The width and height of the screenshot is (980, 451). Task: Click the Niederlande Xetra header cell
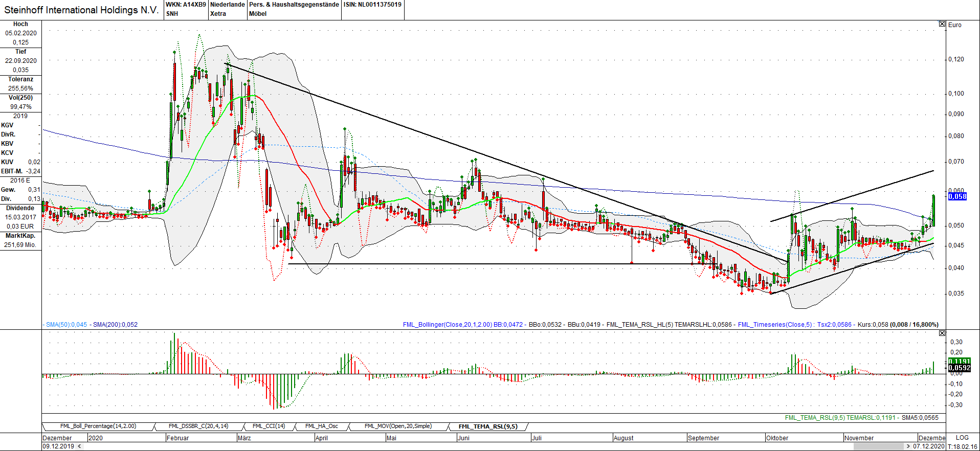pyautogui.click(x=228, y=9)
